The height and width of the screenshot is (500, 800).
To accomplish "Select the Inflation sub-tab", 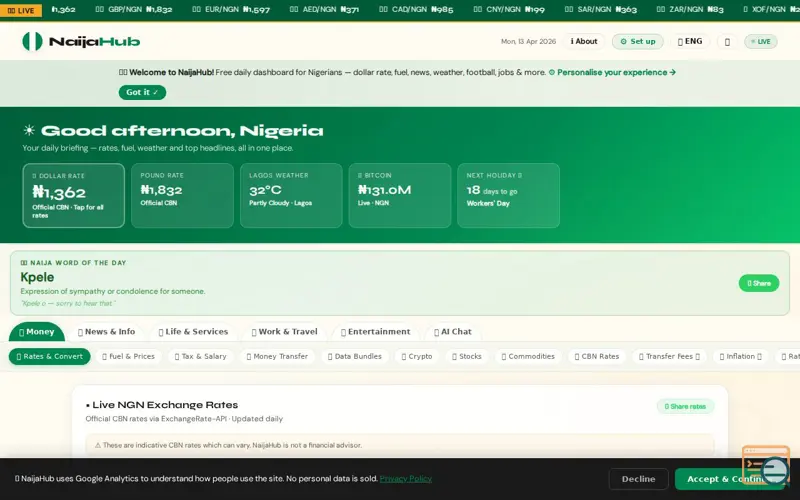I will [741, 357].
